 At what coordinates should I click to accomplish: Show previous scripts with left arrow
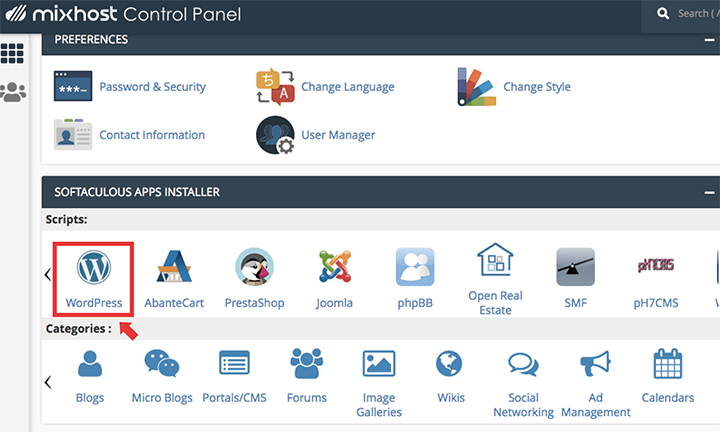coord(48,275)
